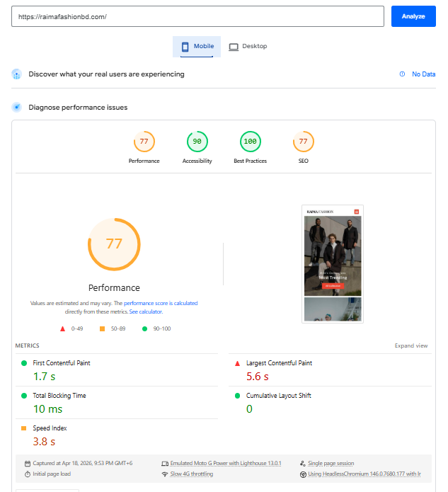Click Emulated Moto G Power with Lighthouse
The width and height of the screenshot is (448, 492).
pyautogui.click(x=225, y=464)
